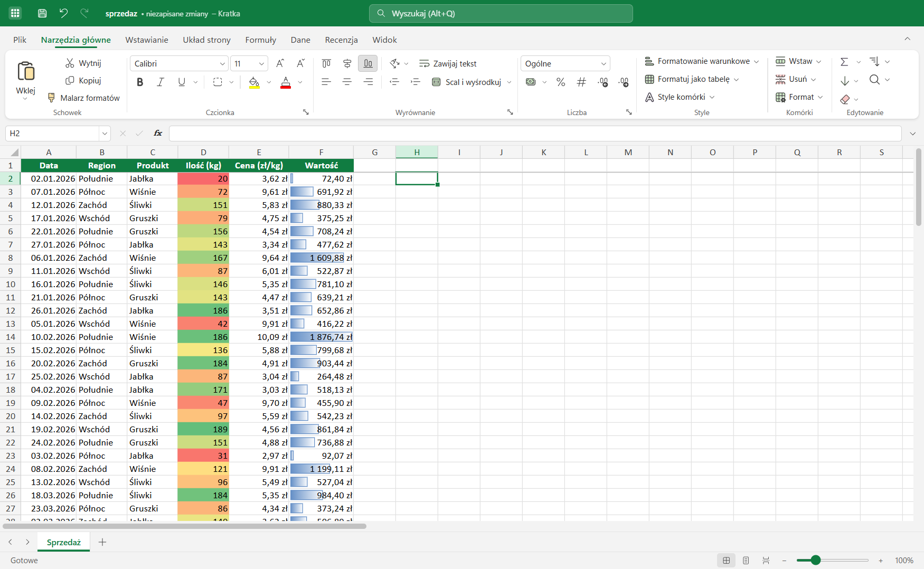Go to the Dane tab
This screenshot has height=569, width=924.
pos(300,40)
